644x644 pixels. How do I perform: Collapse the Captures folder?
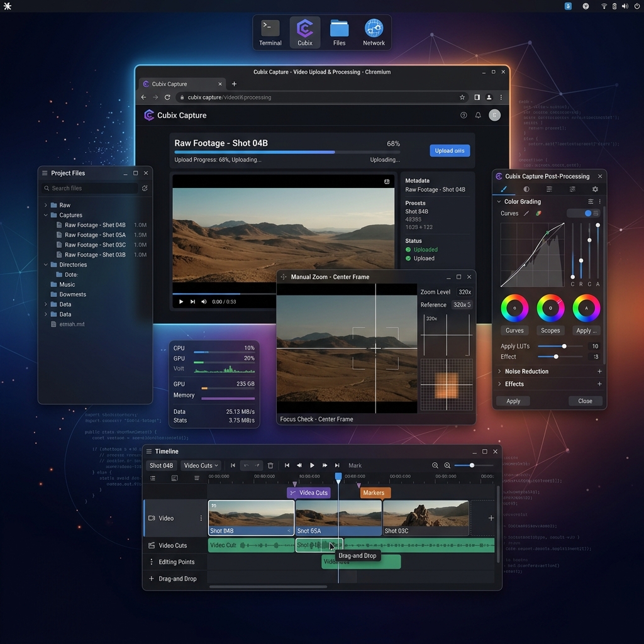45,215
